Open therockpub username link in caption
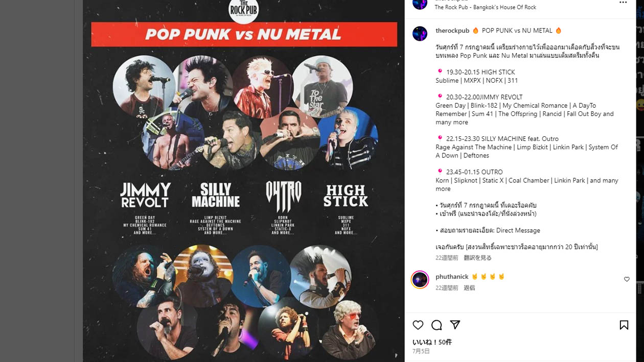644x362 pixels. coord(452,31)
